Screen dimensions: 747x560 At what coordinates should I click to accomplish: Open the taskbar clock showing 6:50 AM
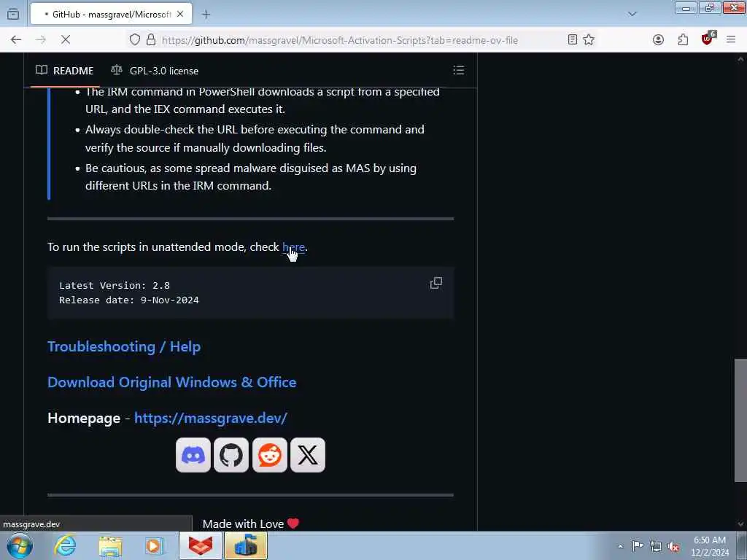click(709, 545)
